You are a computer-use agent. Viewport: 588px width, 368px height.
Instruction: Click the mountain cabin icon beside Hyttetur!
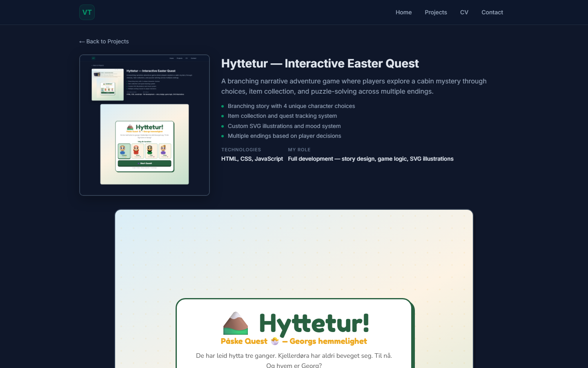(236, 323)
